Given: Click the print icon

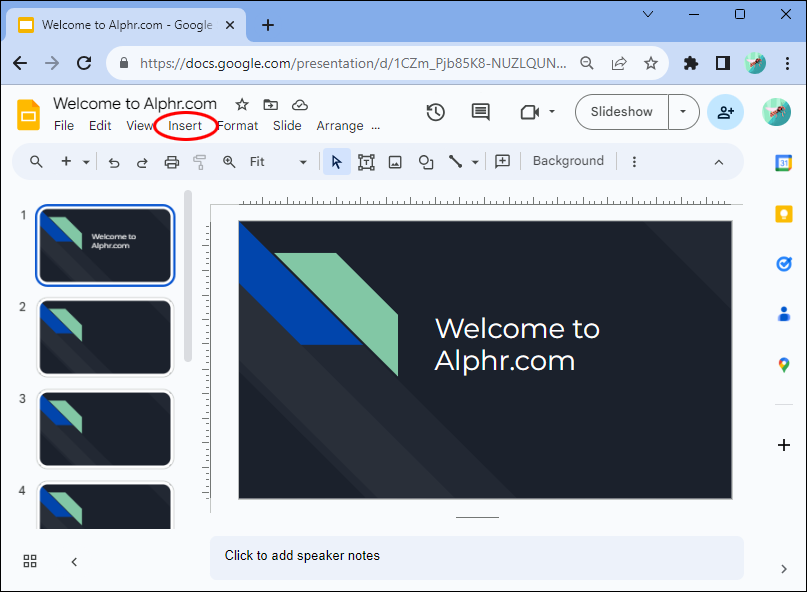Looking at the screenshot, I should pyautogui.click(x=171, y=162).
